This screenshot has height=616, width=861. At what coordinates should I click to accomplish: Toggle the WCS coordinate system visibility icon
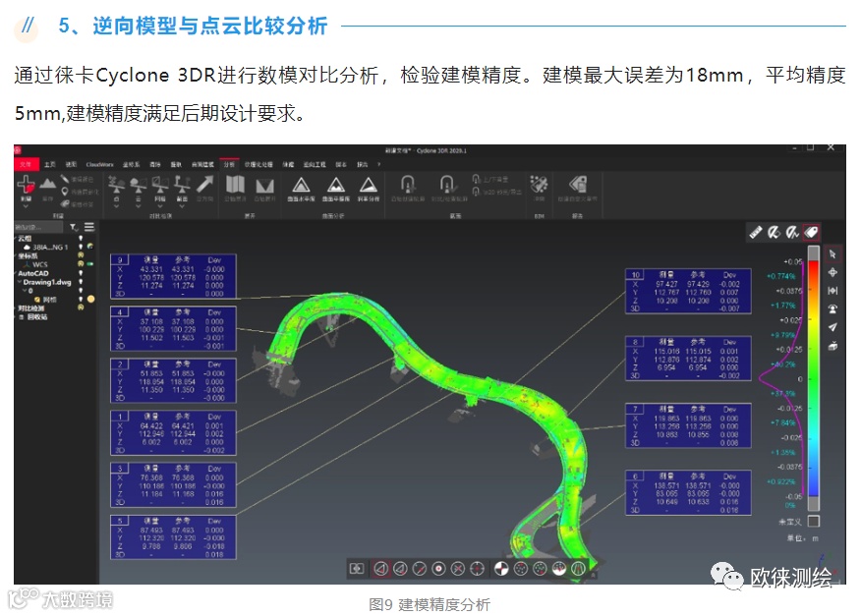[x=81, y=264]
